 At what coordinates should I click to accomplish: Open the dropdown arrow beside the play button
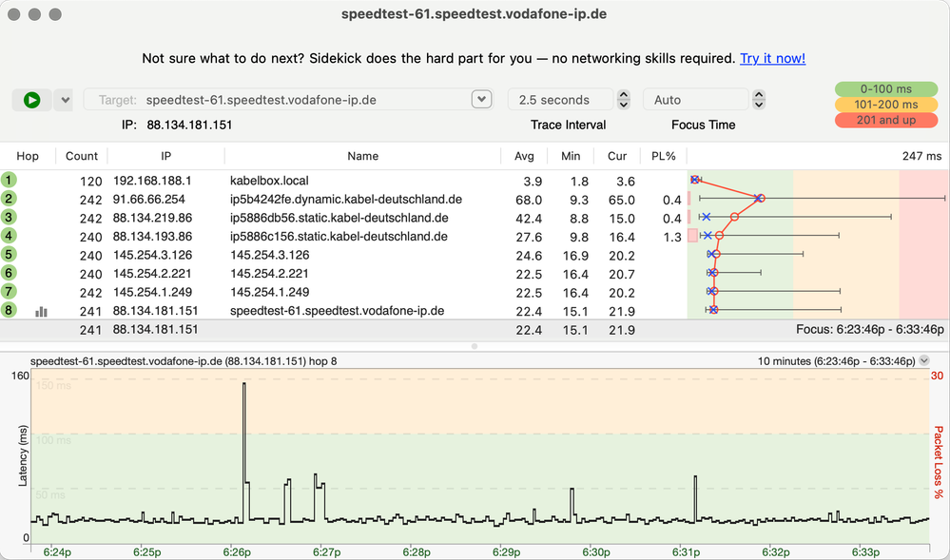pos(64,100)
